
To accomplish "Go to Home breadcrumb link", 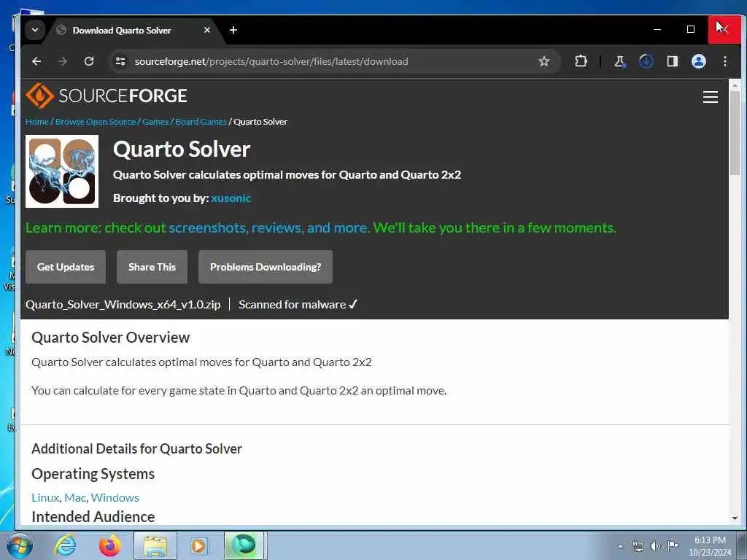I will click(36, 122).
